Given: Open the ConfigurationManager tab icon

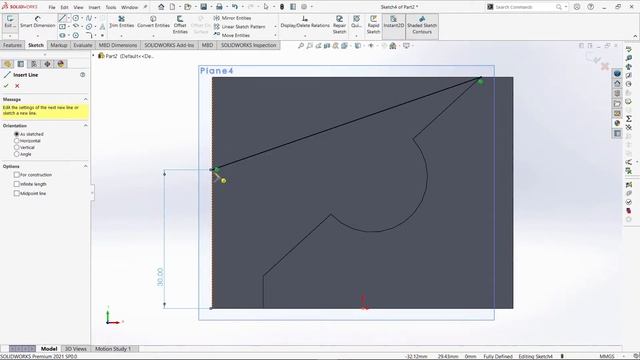Looking at the screenshot, I should 34,64.
